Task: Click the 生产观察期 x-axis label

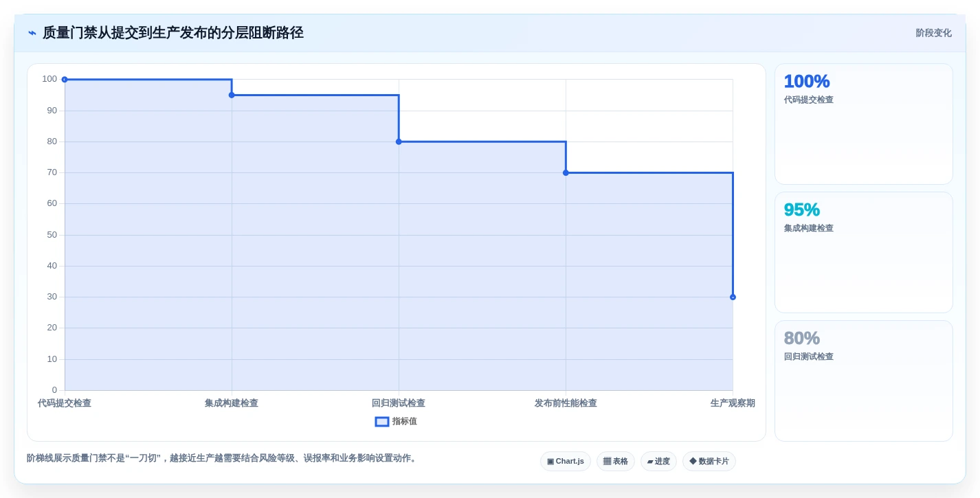Action: (733, 403)
